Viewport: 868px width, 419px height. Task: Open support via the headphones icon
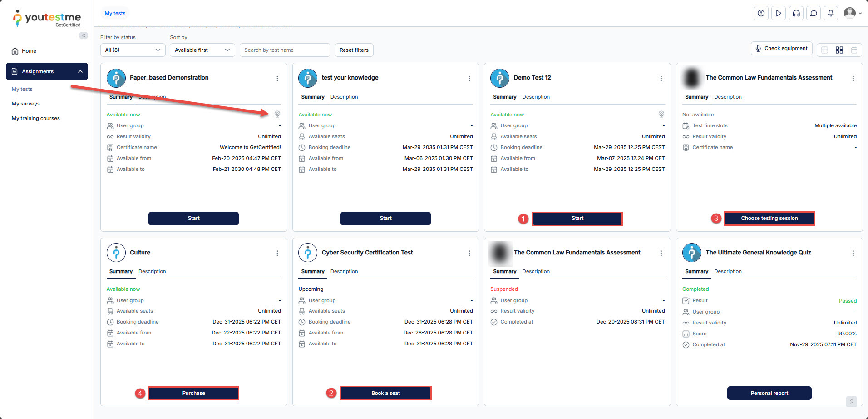coord(796,13)
